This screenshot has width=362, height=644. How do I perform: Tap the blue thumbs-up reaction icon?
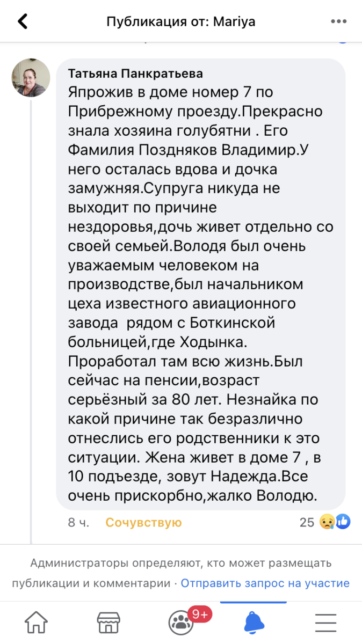(x=343, y=522)
